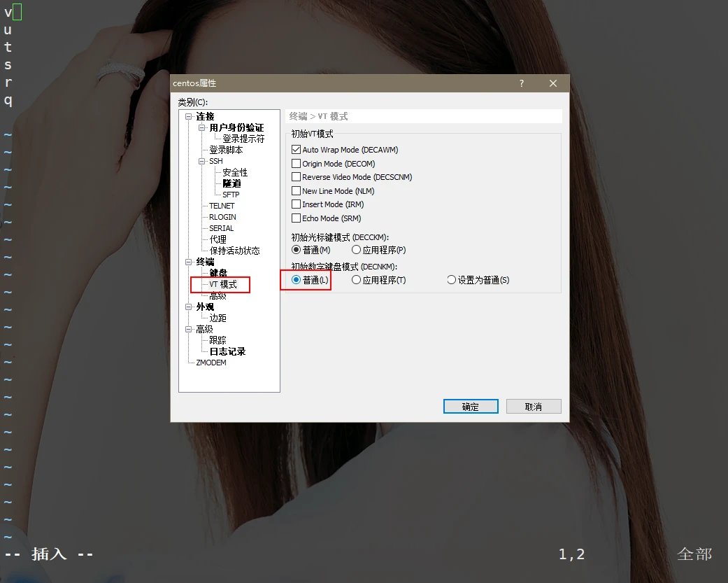Click the help question mark in title bar
The width and height of the screenshot is (728, 583).
click(x=521, y=83)
